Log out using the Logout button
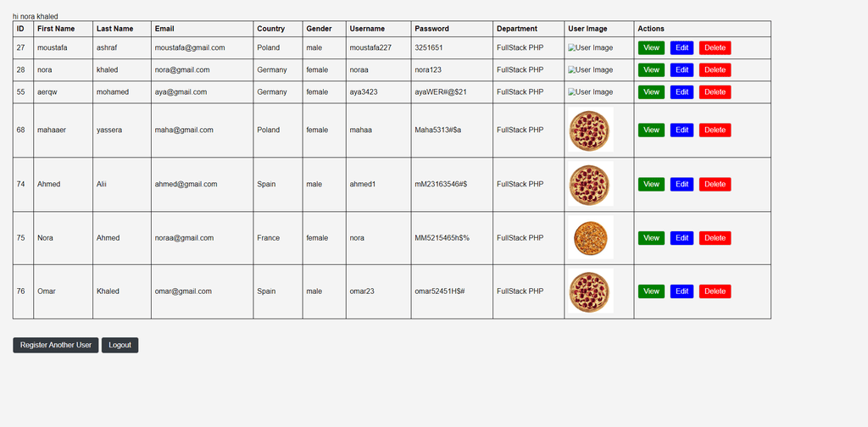This screenshot has width=868, height=427. pos(120,345)
